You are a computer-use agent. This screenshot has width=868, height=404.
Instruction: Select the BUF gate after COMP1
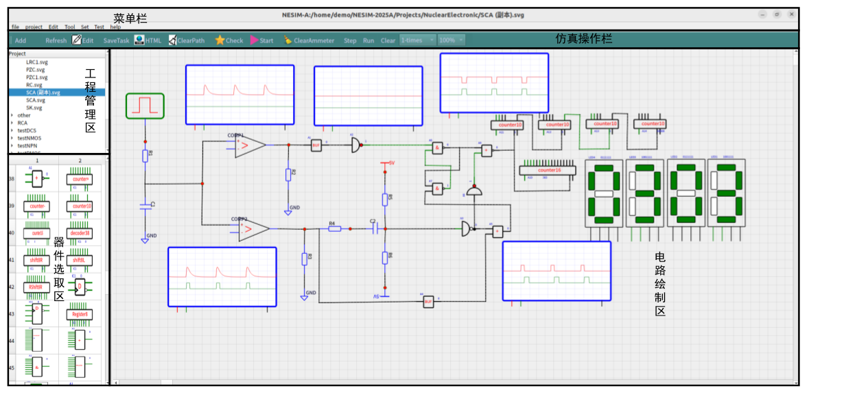(316, 145)
